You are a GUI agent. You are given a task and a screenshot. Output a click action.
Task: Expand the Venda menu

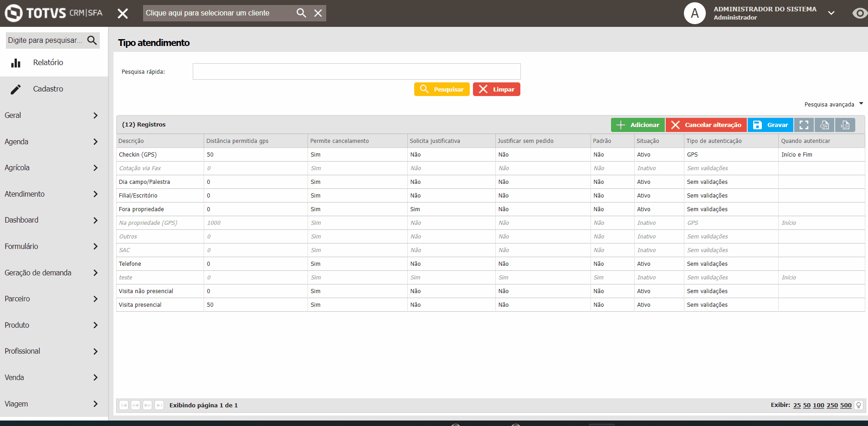pos(54,377)
